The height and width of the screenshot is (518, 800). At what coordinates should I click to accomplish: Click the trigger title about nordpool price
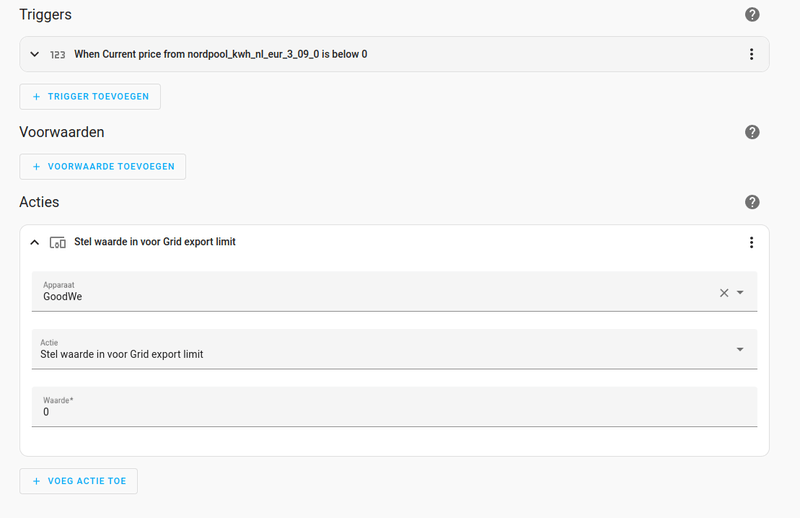pos(220,54)
